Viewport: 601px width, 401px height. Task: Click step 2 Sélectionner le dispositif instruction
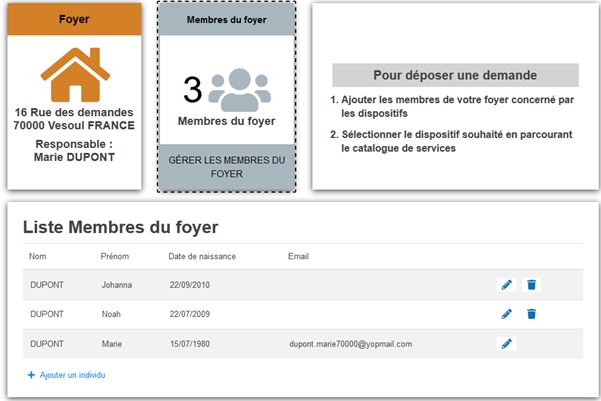451,141
